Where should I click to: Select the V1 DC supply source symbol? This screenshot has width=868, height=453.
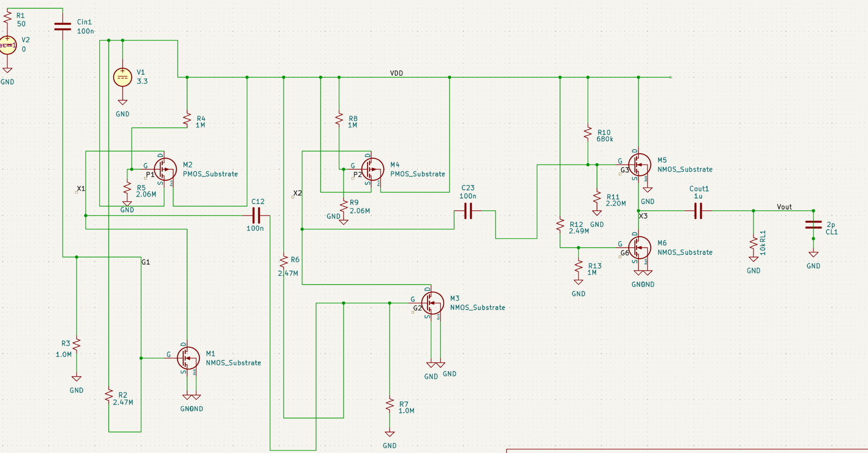coord(122,78)
